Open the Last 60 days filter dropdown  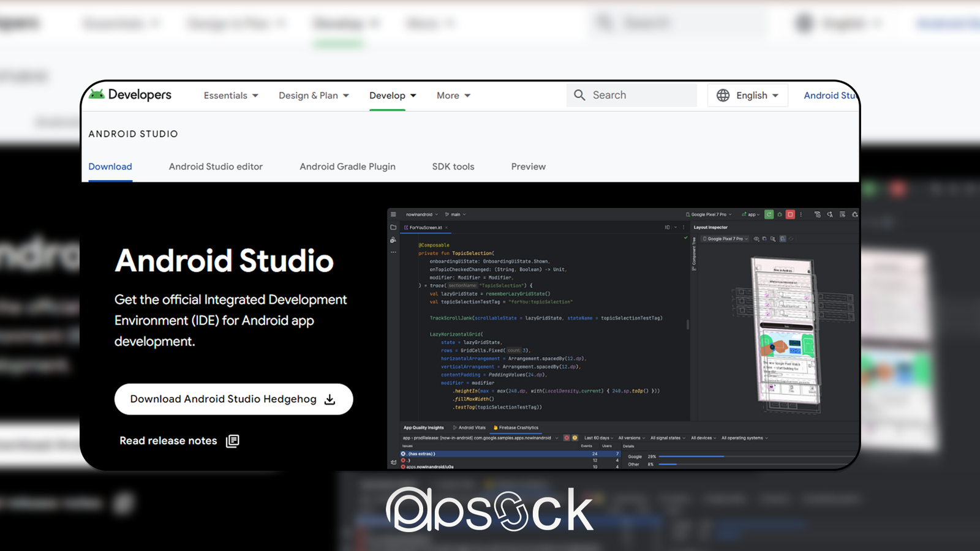(598, 438)
